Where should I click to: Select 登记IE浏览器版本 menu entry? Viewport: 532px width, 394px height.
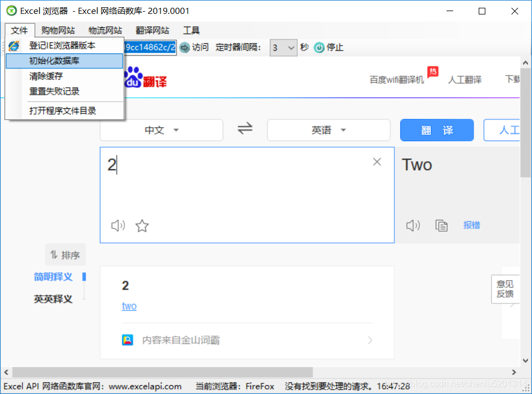pos(64,46)
